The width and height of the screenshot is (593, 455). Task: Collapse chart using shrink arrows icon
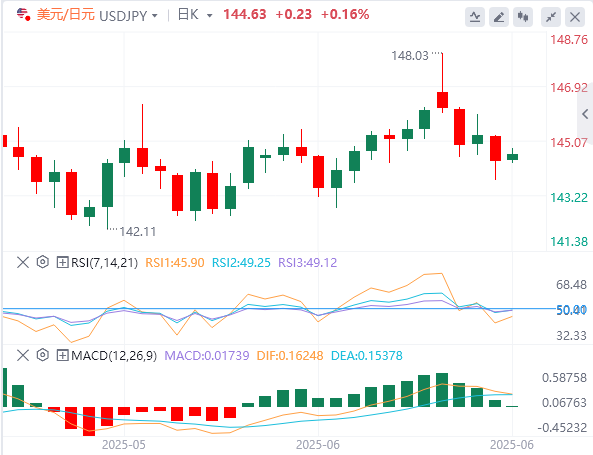coord(551,17)
